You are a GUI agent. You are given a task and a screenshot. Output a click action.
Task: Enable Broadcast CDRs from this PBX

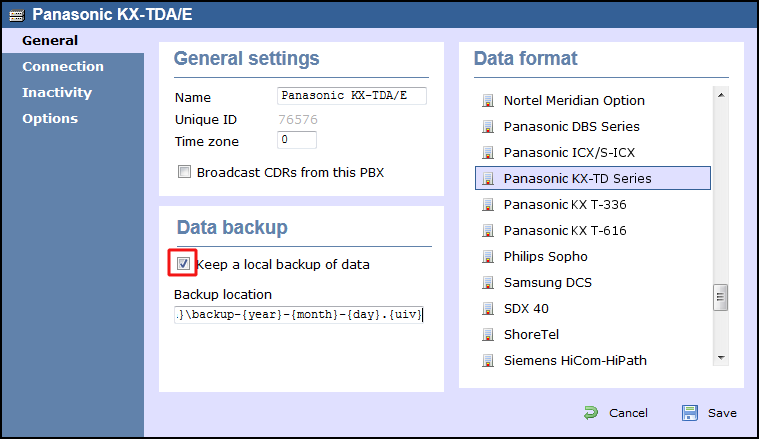pos(184,172)
